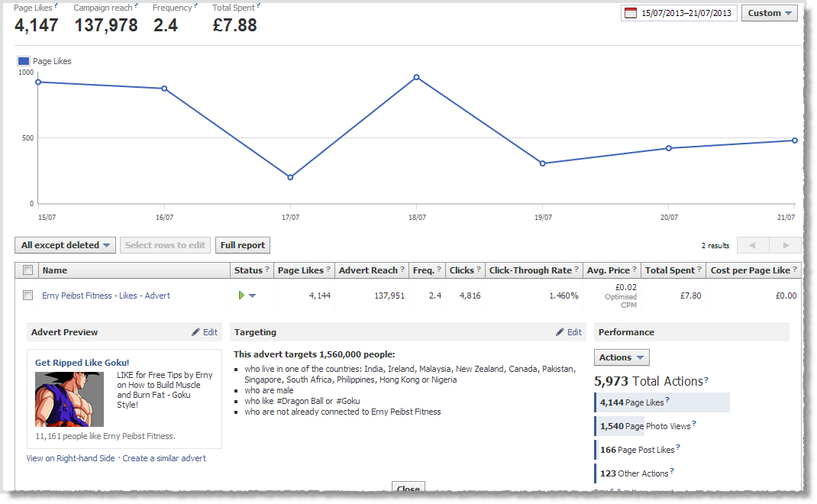
Task: Check the Erny Peibst Fitness advert row
Action: pos(27,296)
